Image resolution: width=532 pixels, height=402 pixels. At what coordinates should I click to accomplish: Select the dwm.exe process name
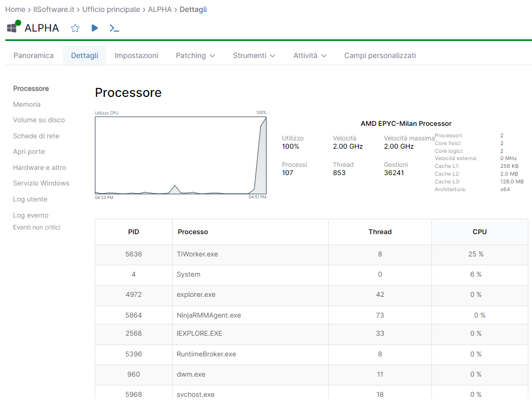coord(191,375)
